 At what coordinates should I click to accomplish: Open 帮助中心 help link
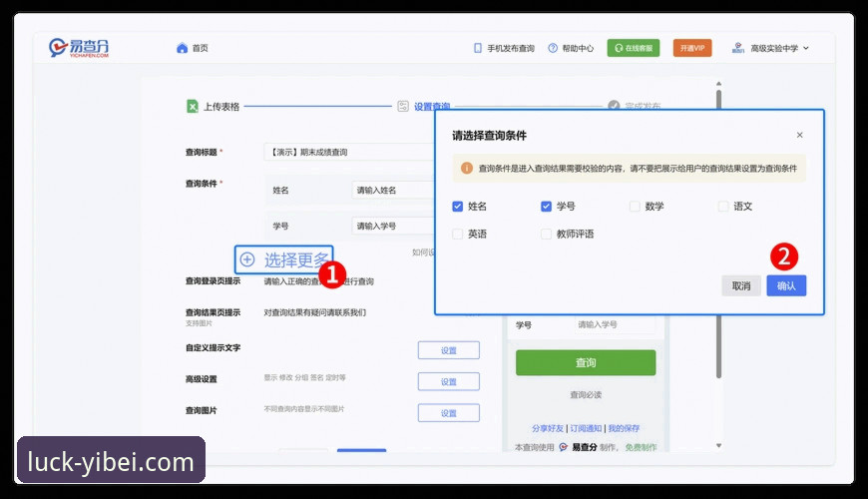[578, 48]
